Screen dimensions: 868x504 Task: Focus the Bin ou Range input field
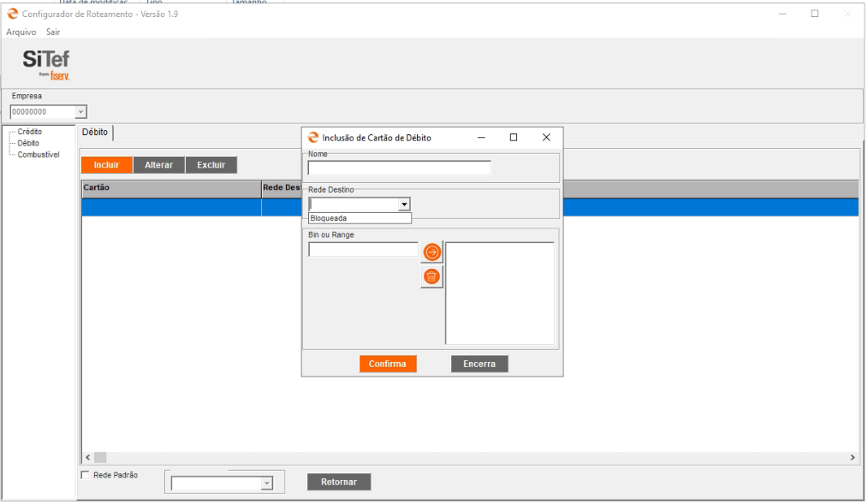click(x=363, y=250)
